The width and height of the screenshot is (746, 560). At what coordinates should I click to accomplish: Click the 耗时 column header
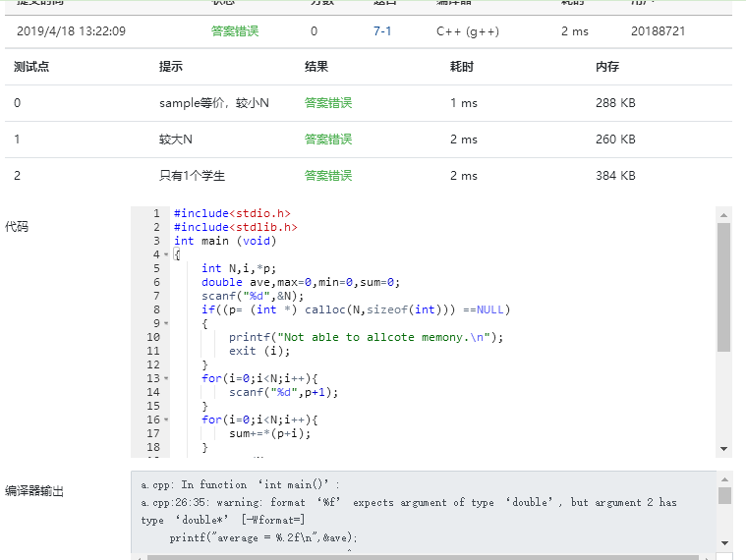(x=462, y=67)
